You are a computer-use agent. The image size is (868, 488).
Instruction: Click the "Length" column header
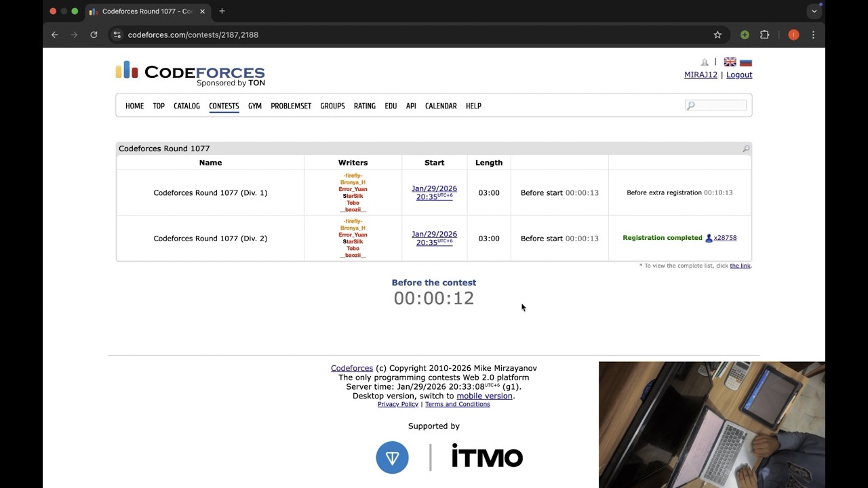click(x=489, y=163)
